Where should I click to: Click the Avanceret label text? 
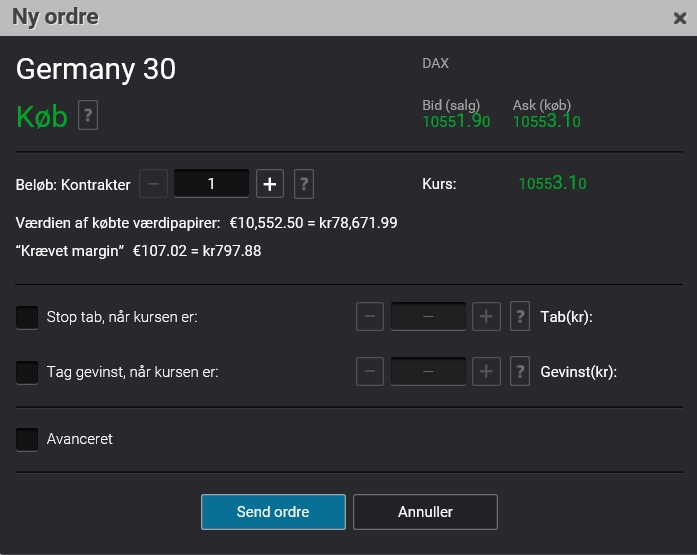[80, 439]
